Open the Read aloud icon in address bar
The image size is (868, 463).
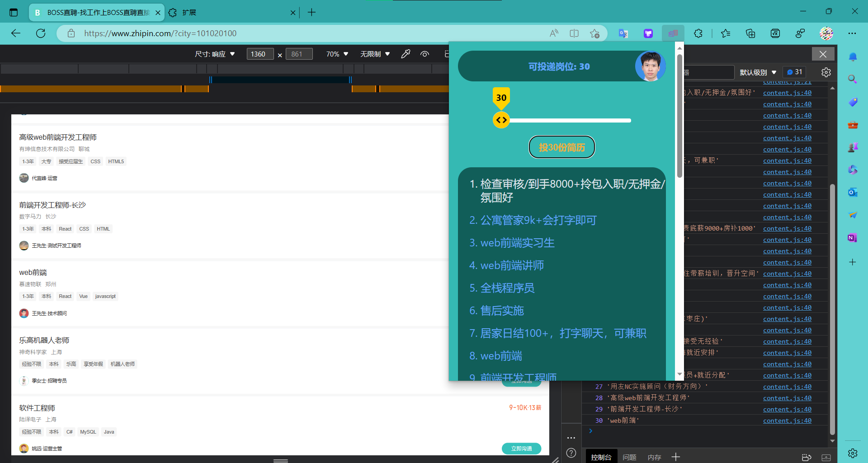click(x=554, y=33)
